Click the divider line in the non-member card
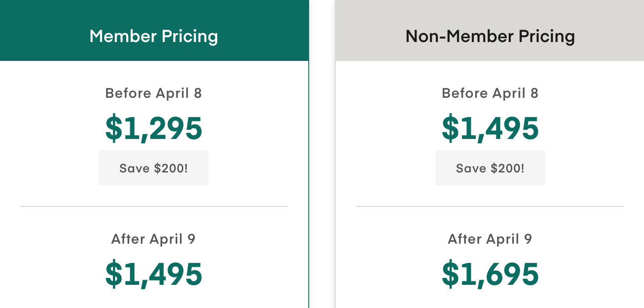Screen dimensions: 644x308 (490, 206)
